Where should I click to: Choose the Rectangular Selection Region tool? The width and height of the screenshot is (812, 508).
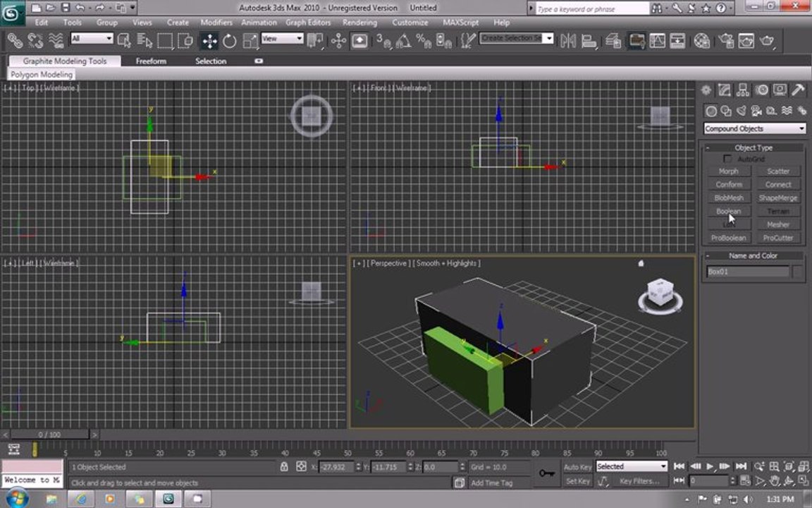click(x=165, y=40)
